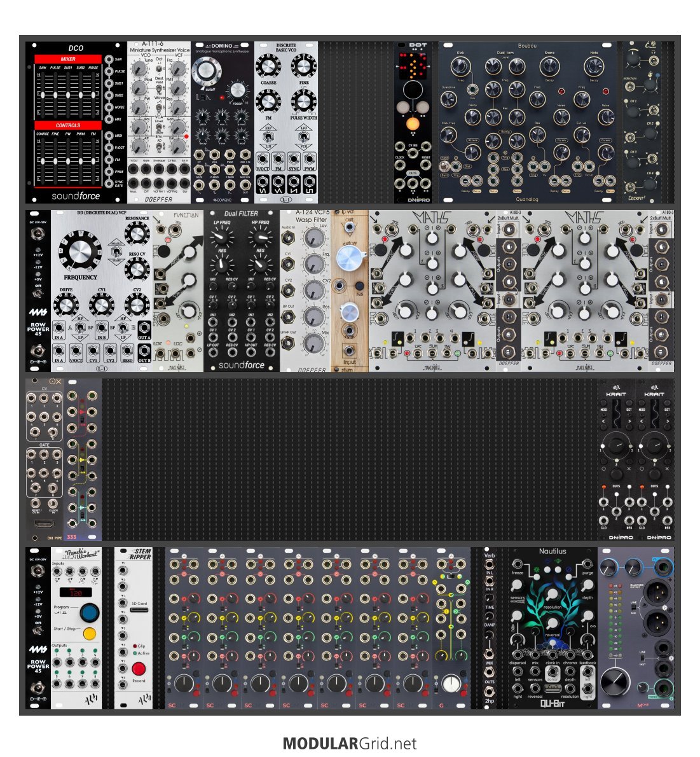Click the MODULARGrid.net logo link
This screenshot has width=700, height=757.
[350, 743]
